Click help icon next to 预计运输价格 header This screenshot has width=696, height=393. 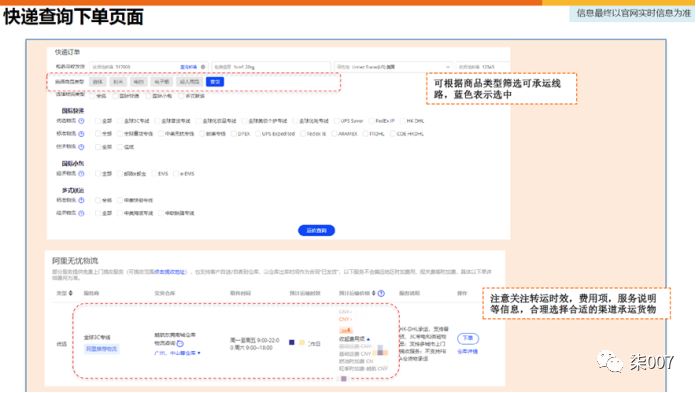381,293
